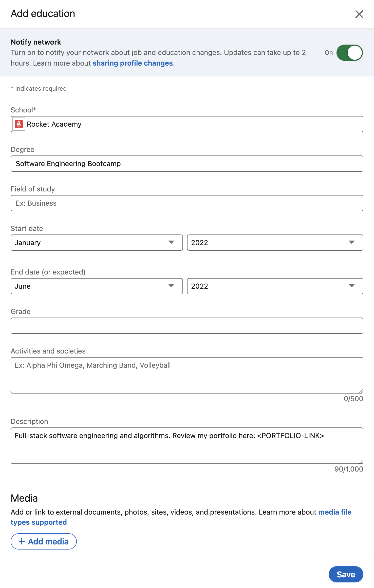Expand the End date month dropdown

[97, 286]
